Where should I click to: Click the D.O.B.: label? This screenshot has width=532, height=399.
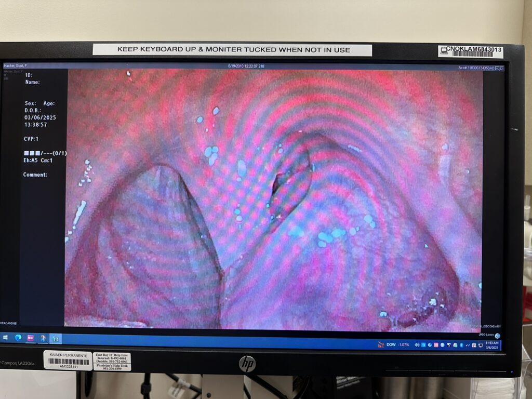33,110
